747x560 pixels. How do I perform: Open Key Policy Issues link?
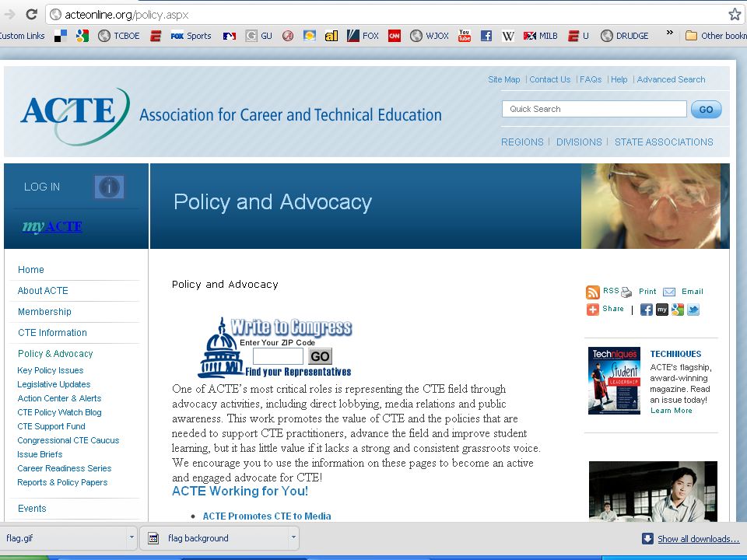point(50,370)
